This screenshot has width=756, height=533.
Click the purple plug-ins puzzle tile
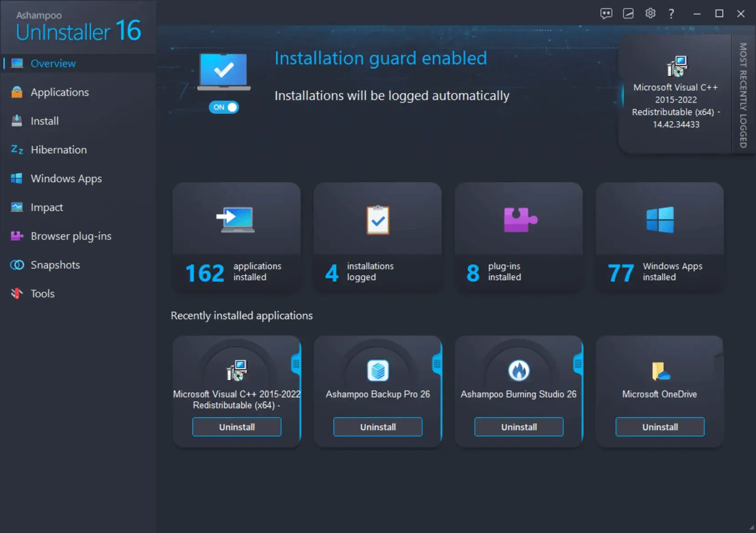(518, 237)
